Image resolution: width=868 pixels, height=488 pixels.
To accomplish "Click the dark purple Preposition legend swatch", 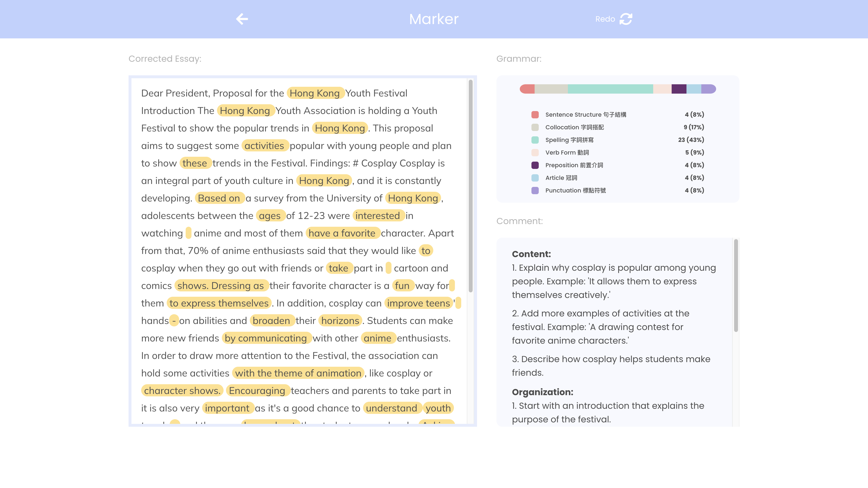I will click(x=535, y=165).
